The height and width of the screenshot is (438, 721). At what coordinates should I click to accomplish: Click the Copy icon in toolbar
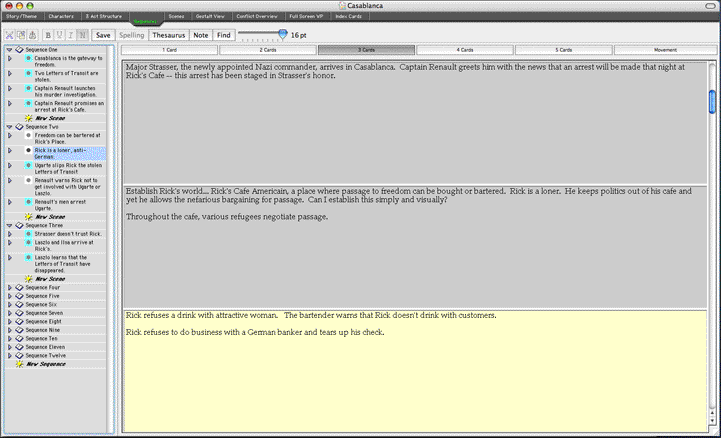click(x=23, y=35)
